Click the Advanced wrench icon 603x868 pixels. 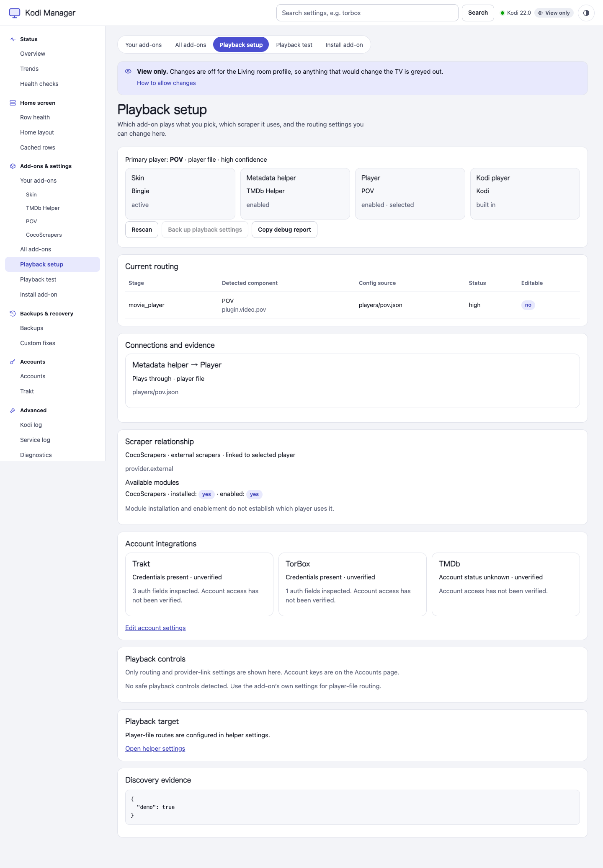point(13,410)
